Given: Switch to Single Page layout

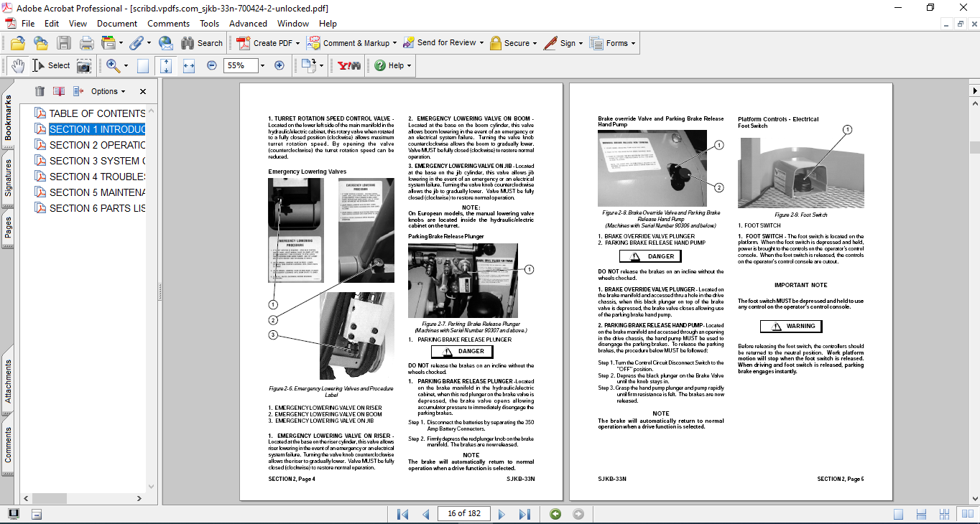Looking at the screenshot, I should click(x=898, y=514).
